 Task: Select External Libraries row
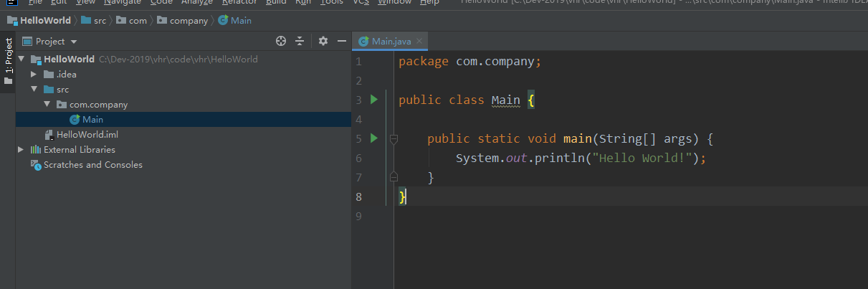click(x=183, y=150)
